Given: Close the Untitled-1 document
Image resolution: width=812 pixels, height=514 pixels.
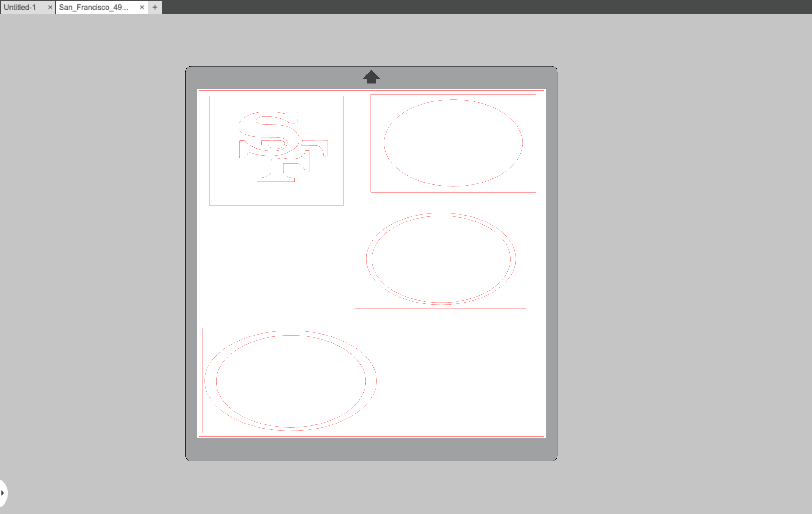Looking at the screenshot, I should point(50,7).
